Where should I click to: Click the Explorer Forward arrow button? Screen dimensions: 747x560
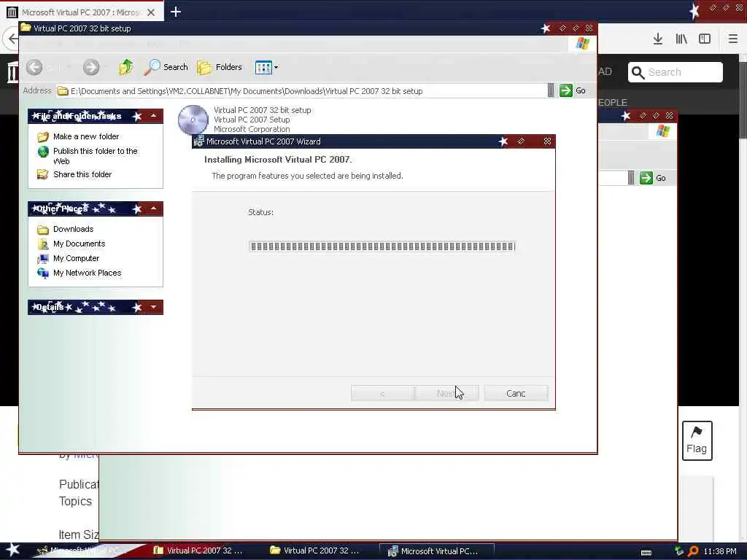(91, 67)
